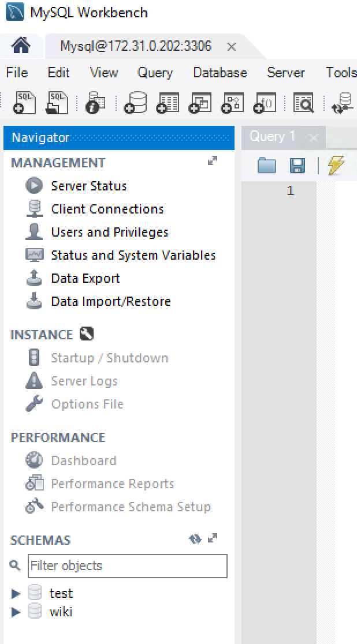Click the Startup / Shutdown traffic light icon

pyautogui.click(x=34, y=357)
